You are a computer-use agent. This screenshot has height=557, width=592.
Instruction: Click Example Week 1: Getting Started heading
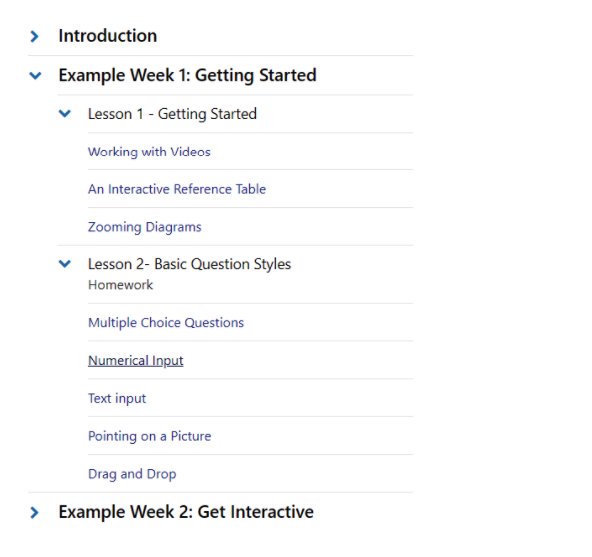[187, 76]
